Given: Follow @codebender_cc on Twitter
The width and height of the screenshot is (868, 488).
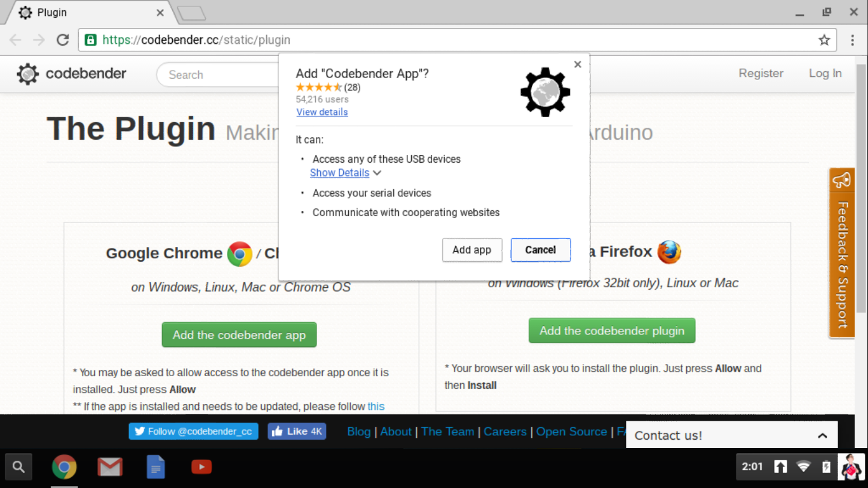Looking at the screenshot, I should point(194,431).
